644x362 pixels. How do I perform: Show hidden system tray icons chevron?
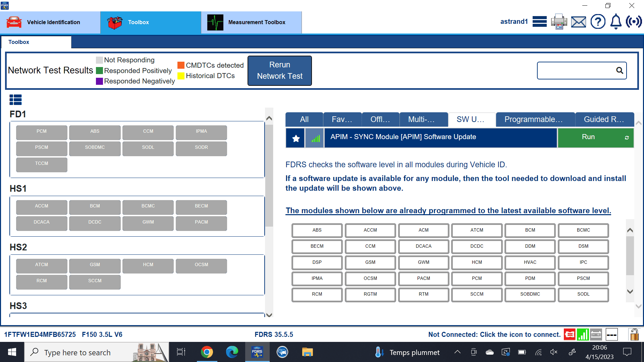coord(457,352)
